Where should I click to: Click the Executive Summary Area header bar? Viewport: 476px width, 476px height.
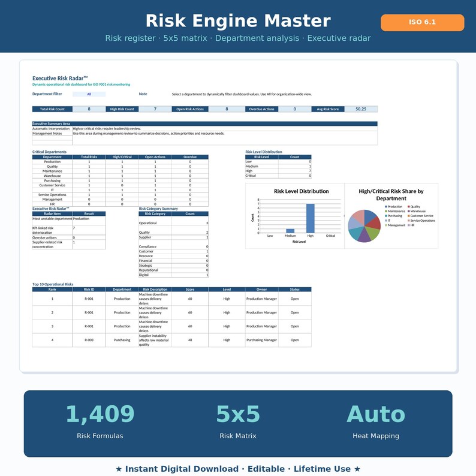[204, 123]
